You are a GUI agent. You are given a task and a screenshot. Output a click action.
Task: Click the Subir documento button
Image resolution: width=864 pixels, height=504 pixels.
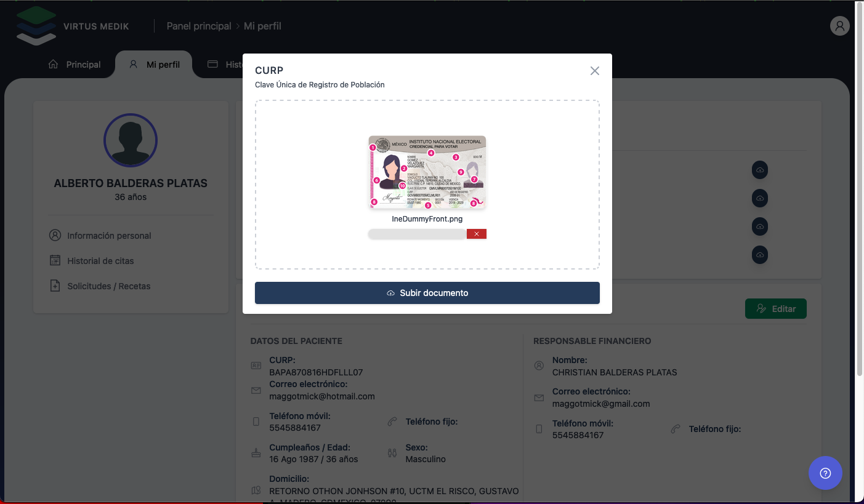tap(427, 293)
